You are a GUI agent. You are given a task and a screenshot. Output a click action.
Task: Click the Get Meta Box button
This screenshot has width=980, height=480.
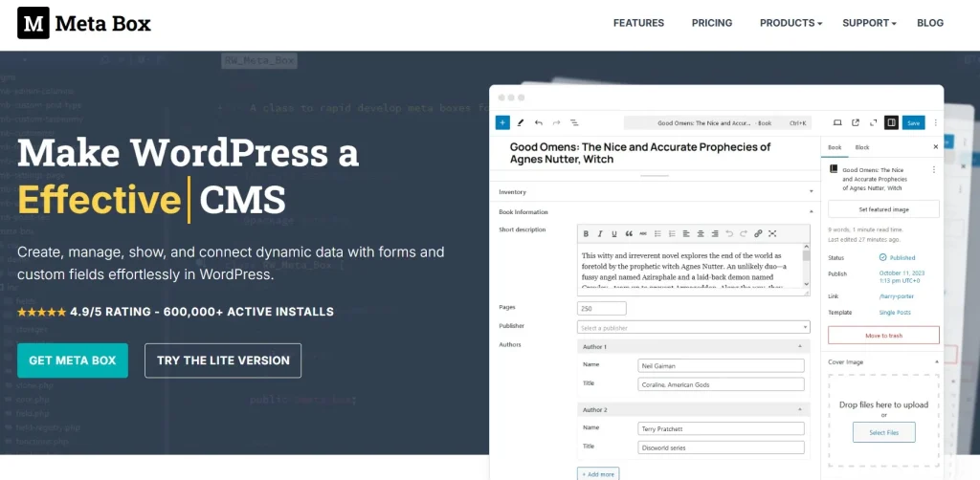[73, 360]
